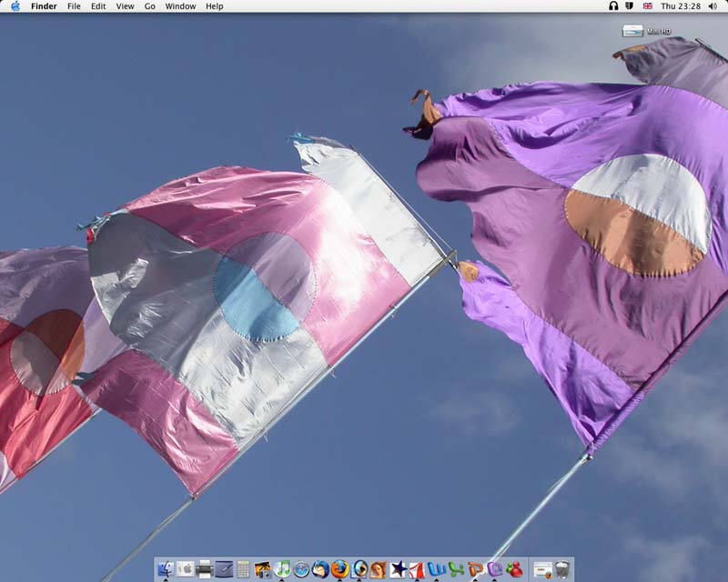
Task: Launch Thunderbird from the Dock
Action: click(x=320, y=569)
